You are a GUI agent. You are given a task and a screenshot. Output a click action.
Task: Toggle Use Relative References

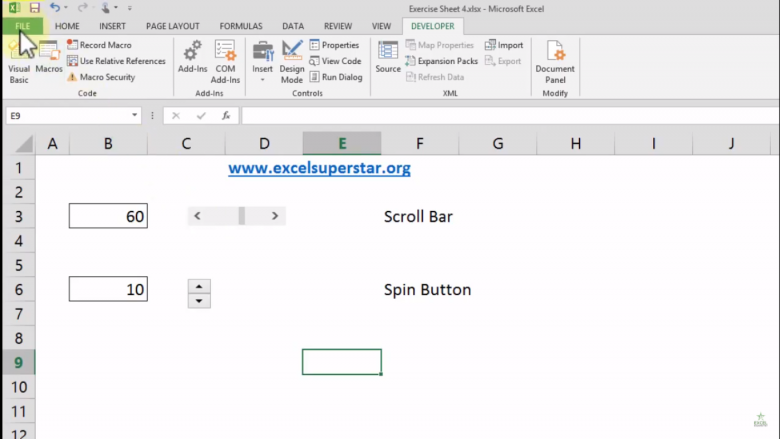[72, 61]
